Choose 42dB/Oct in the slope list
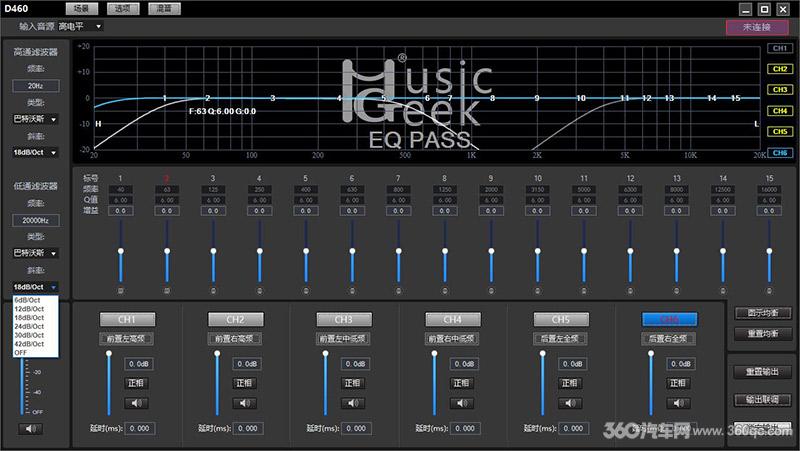The image size is (800, 451). click(35, 344)
